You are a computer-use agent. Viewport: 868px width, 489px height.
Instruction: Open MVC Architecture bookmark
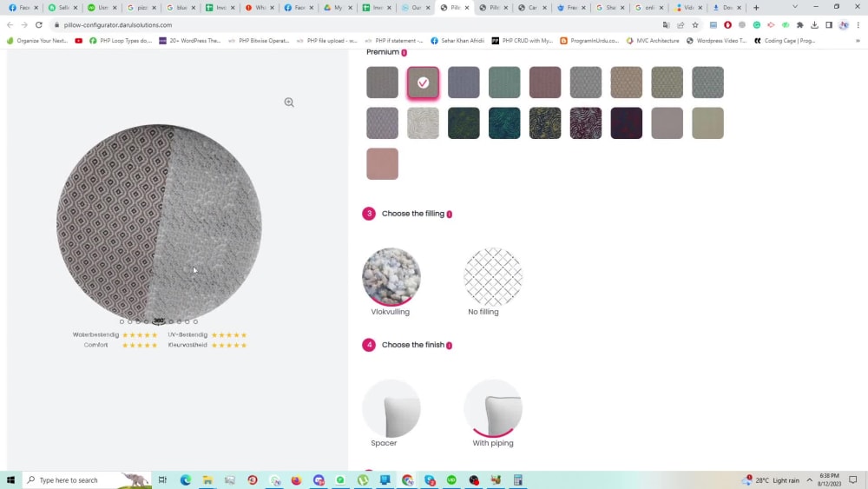[653, 41]
